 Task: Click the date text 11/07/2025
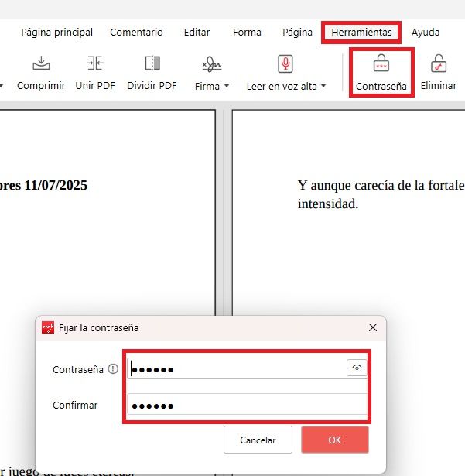tap(56, 185)
